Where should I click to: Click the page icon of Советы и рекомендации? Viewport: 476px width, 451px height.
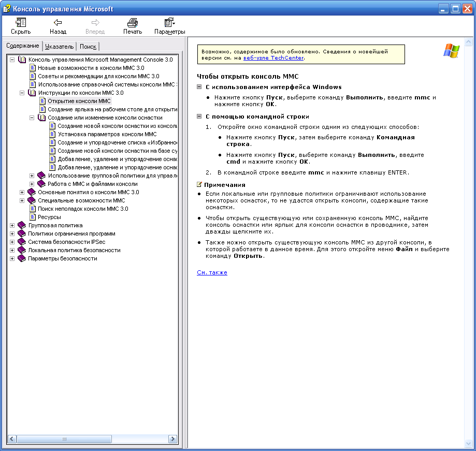[33, 76]
